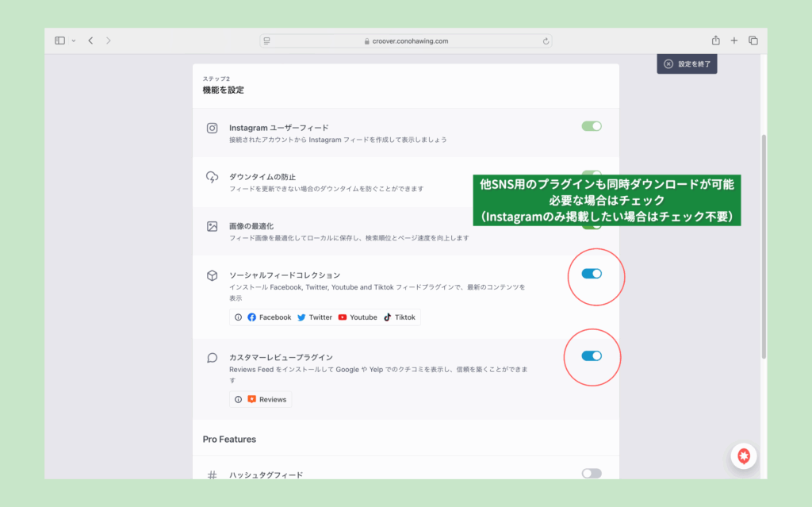Show the tab overview icon
This screenshot has width=812, height=507.
[x=753, y=40]
